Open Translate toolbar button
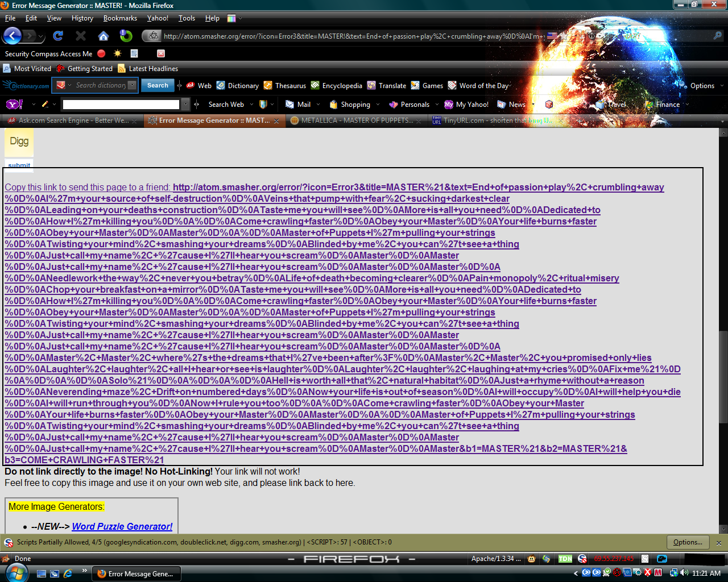This screenshot has width=728, height=582. click(387, 86)
